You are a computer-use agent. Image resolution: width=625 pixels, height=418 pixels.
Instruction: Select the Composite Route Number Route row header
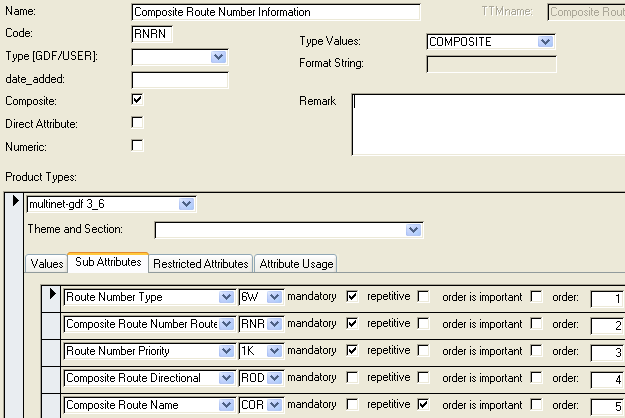tap(51, 326)
